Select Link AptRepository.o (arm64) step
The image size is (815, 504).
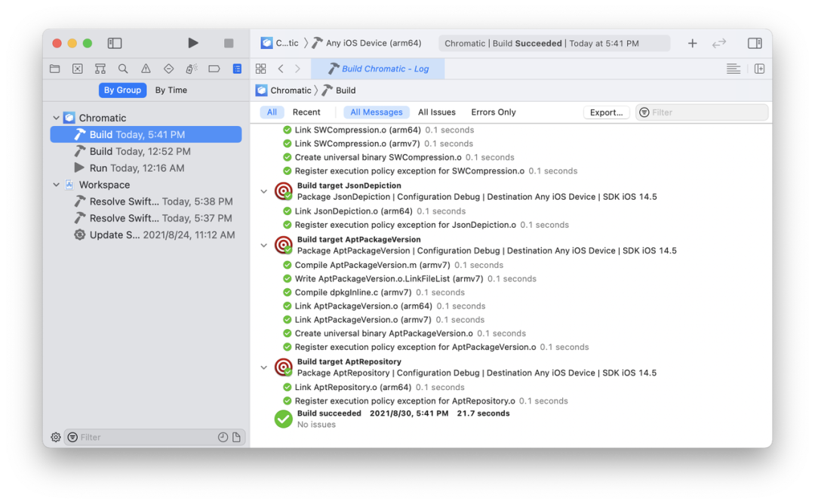[x=374, y=388]
